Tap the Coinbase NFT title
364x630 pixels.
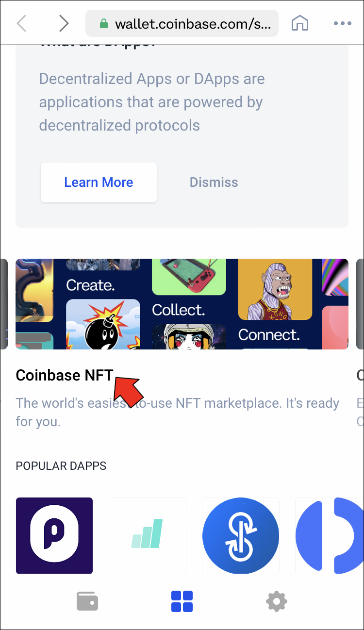pos(64,375)
